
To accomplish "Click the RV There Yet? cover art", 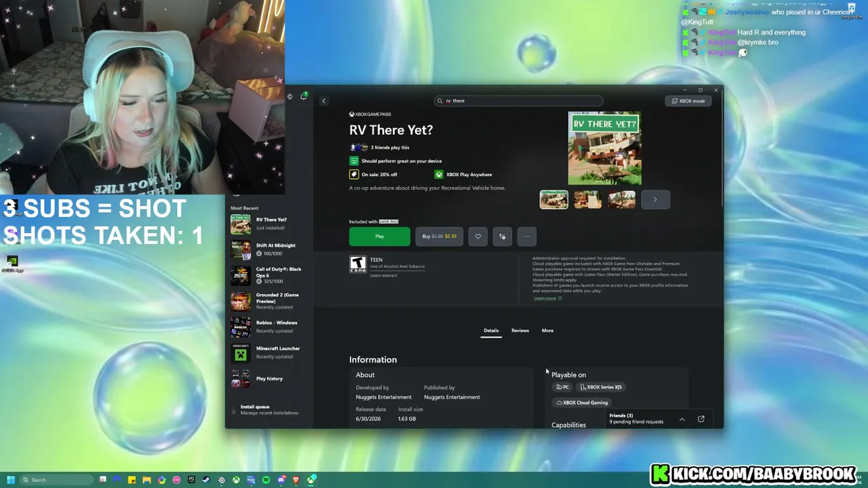I will click(x=604, y=148).
